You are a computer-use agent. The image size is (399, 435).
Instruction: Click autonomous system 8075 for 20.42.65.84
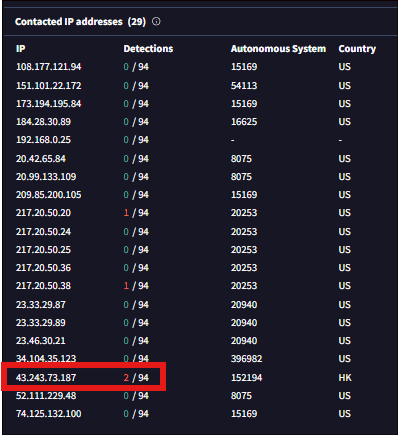pyautogui.click(x=241, y=159)
